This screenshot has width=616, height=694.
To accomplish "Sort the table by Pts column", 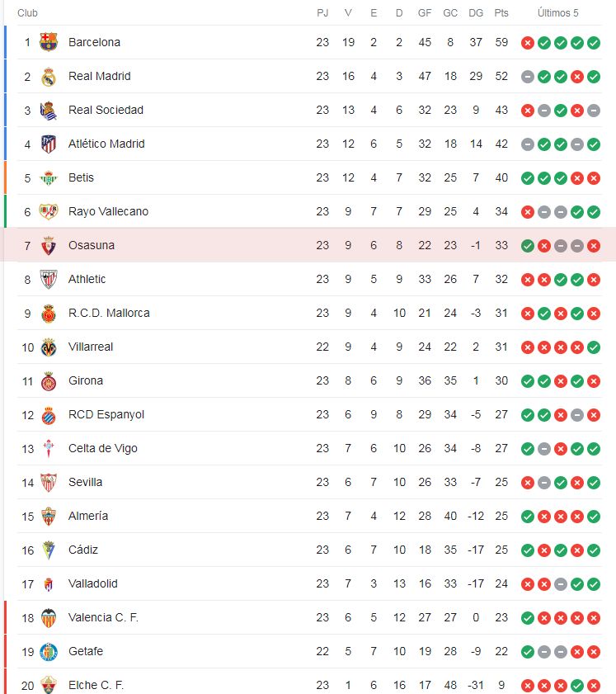I will 501,13.
